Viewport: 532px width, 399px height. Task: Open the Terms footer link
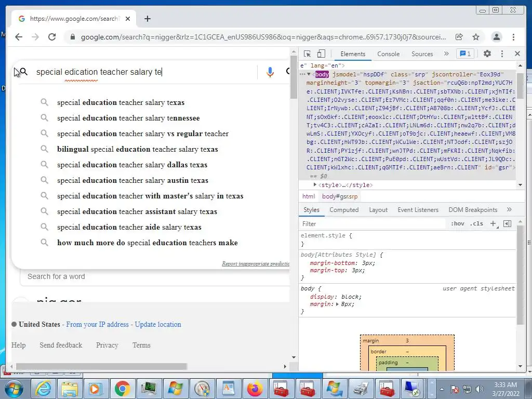[141, 345]
